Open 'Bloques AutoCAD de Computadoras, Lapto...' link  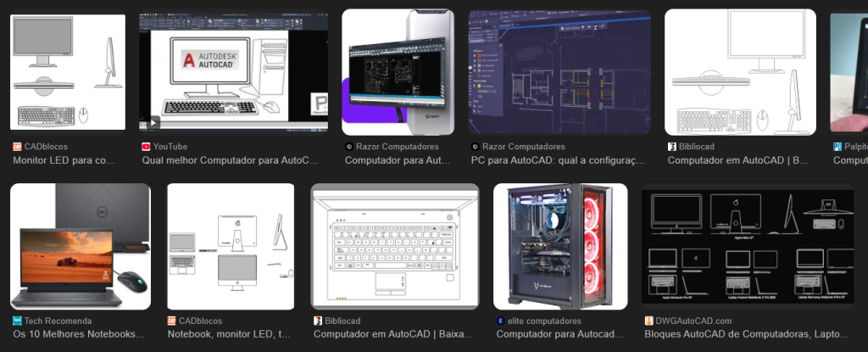click(746, 335)
